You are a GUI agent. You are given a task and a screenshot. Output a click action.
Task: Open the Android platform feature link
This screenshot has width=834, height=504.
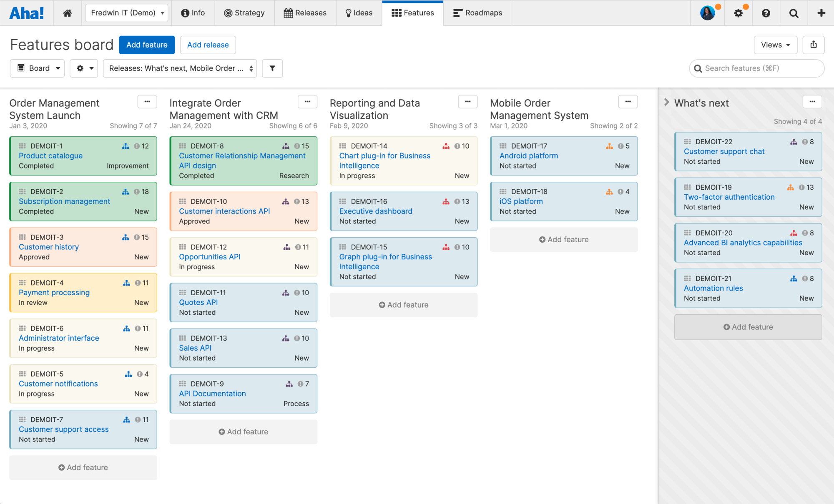[529, 156]
